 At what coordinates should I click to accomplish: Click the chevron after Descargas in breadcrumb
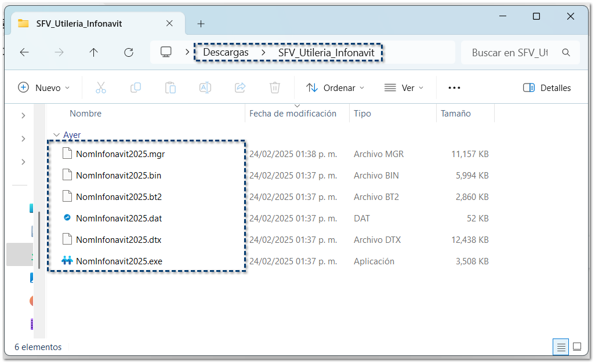(x=263, y=53)
